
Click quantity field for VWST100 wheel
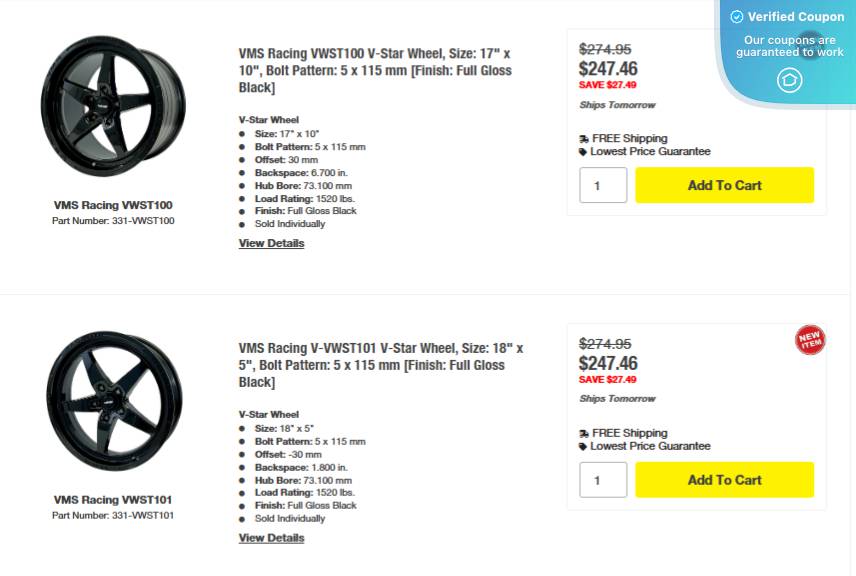click(x=603, y=185)
